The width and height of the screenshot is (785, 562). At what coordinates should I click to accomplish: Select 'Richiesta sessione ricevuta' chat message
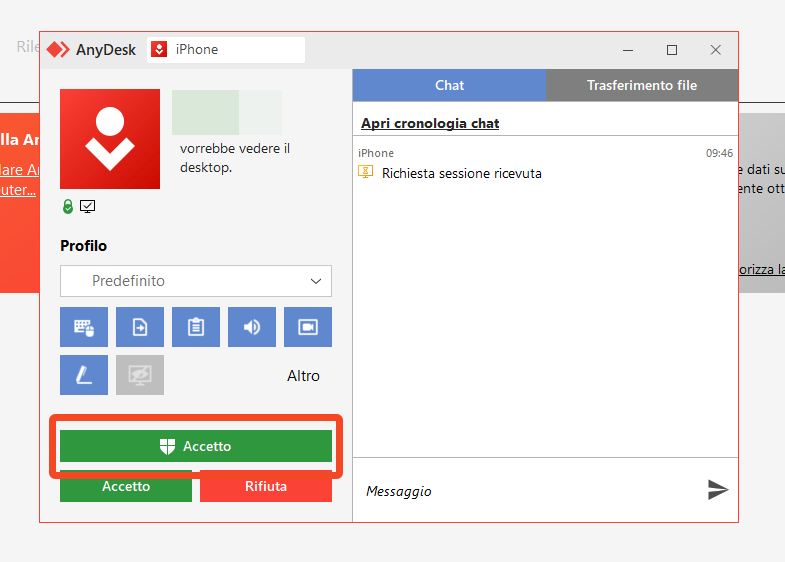[462, 173]
